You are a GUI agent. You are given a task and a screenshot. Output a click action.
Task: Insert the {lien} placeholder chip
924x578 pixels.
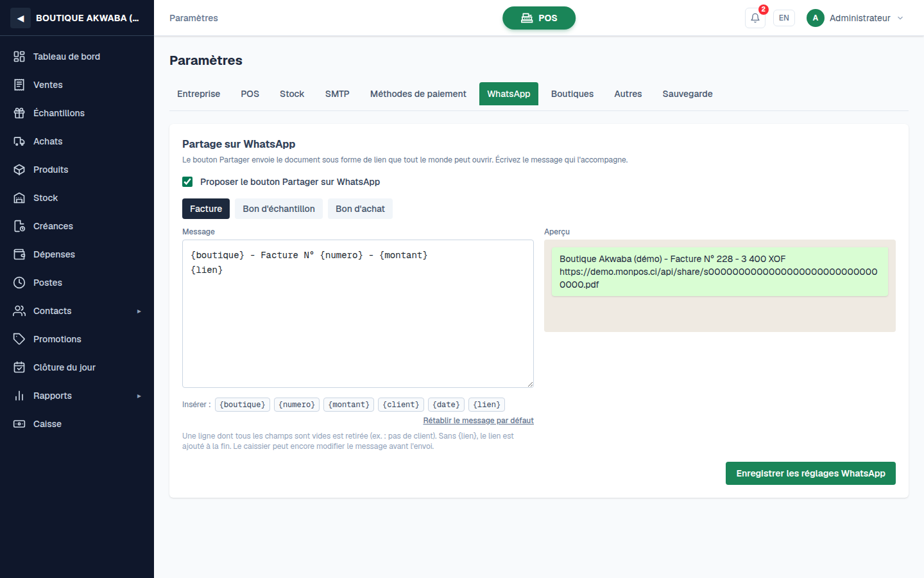[x=487, y=405]
